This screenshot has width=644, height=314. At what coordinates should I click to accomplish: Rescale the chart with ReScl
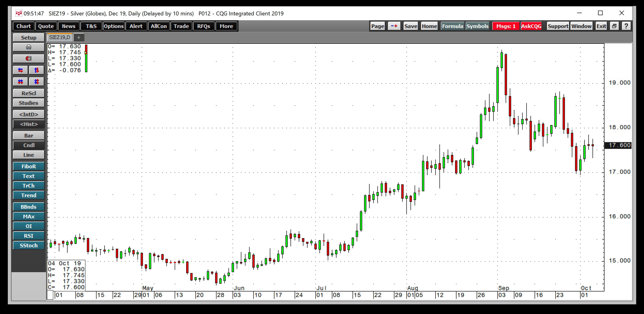click(x=28, y=93)
